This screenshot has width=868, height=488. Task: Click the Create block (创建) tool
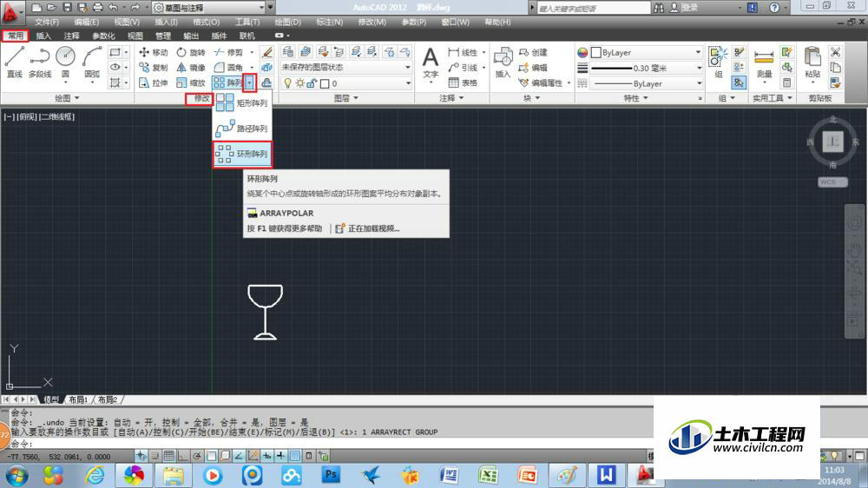pyautogui.click(x=533, y=52)
